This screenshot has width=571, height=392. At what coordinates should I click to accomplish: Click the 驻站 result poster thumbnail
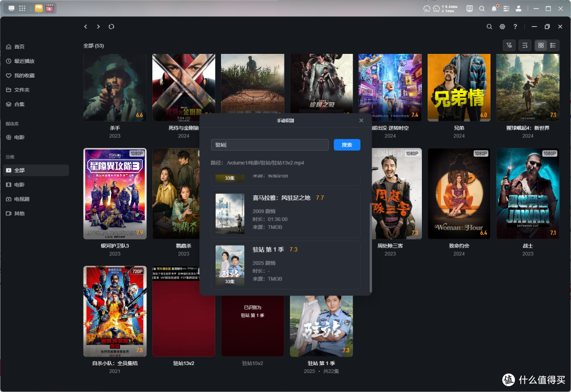point(230,265)
